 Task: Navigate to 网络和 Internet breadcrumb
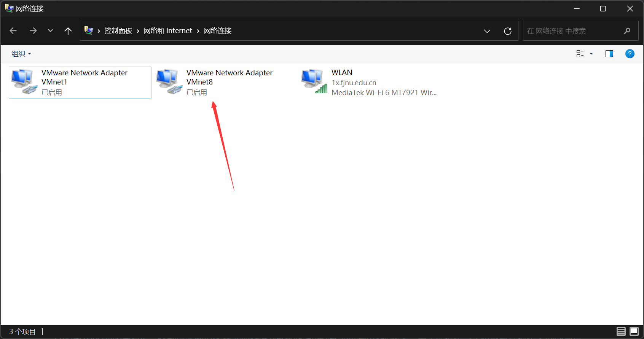click(x=168, y=31)
